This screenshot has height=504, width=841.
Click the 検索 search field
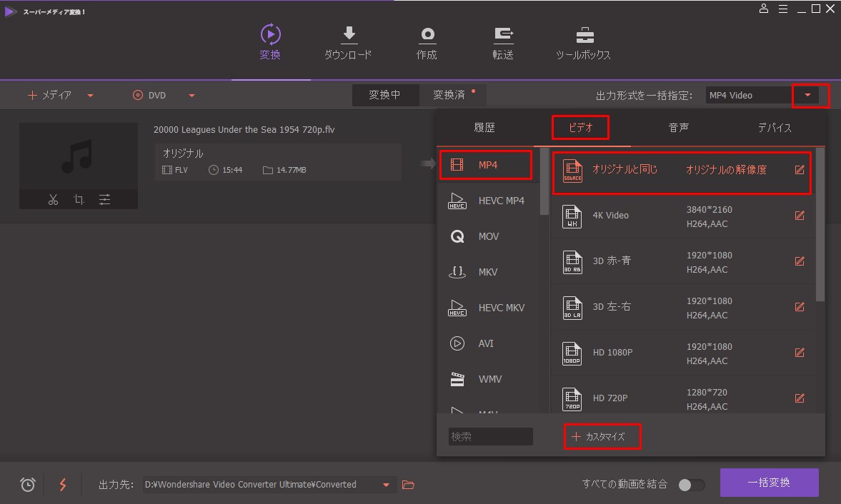pos(490,436)
